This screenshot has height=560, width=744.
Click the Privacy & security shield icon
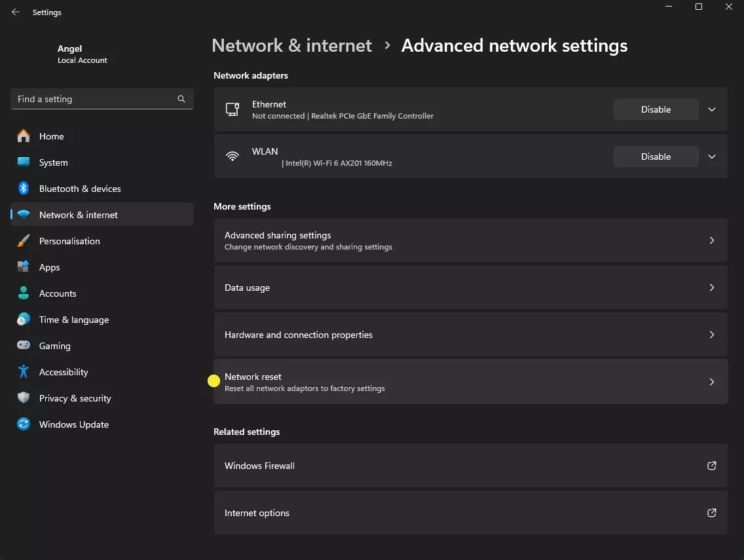click(x=24, y=398)
